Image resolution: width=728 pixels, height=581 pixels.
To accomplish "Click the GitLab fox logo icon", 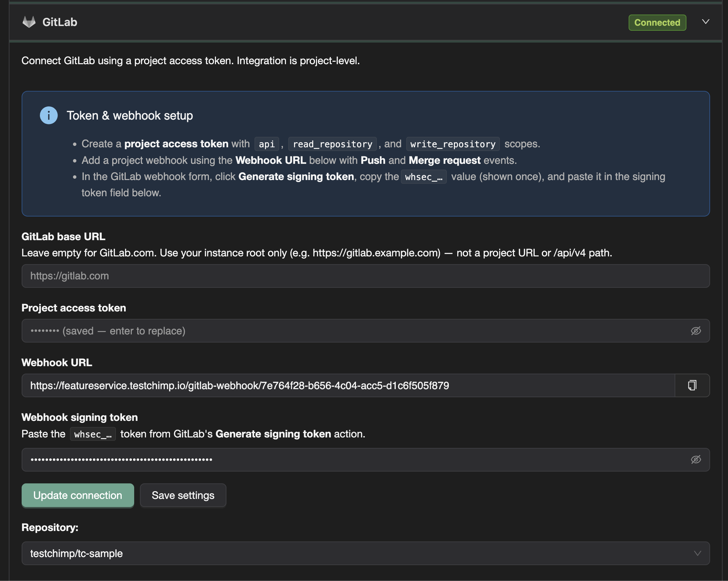I will tap(29, 22).
